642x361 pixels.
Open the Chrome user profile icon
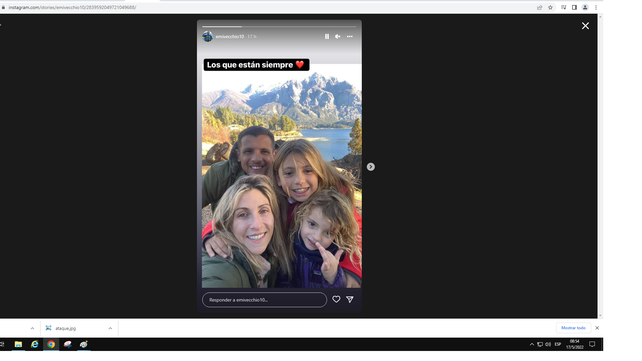[x=585, y=7]
